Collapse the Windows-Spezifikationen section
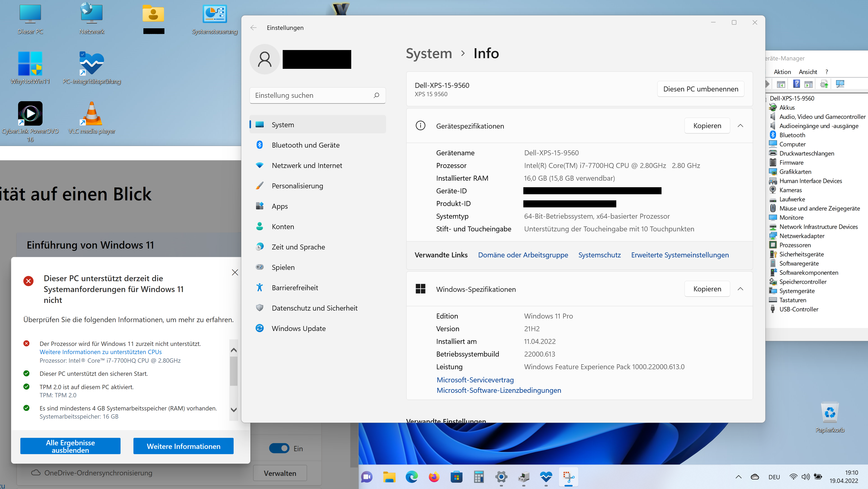The width and height of the screenshot is (868, 489). point(740,289)
